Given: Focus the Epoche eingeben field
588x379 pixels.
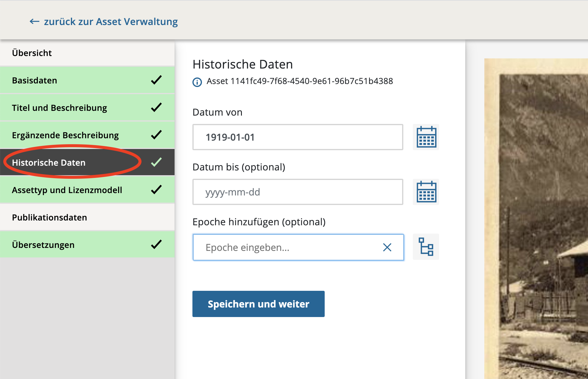Looking at the screenshot, I should coord(298,247).
